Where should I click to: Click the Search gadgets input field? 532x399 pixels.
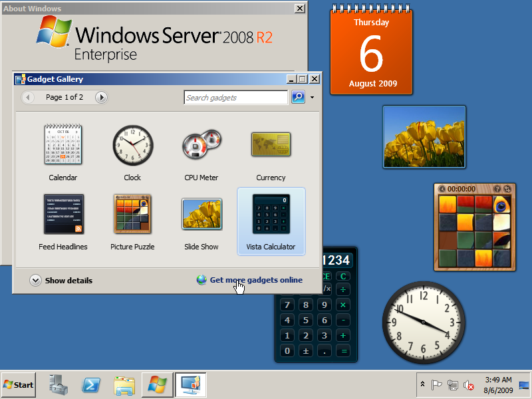[236, 98]
